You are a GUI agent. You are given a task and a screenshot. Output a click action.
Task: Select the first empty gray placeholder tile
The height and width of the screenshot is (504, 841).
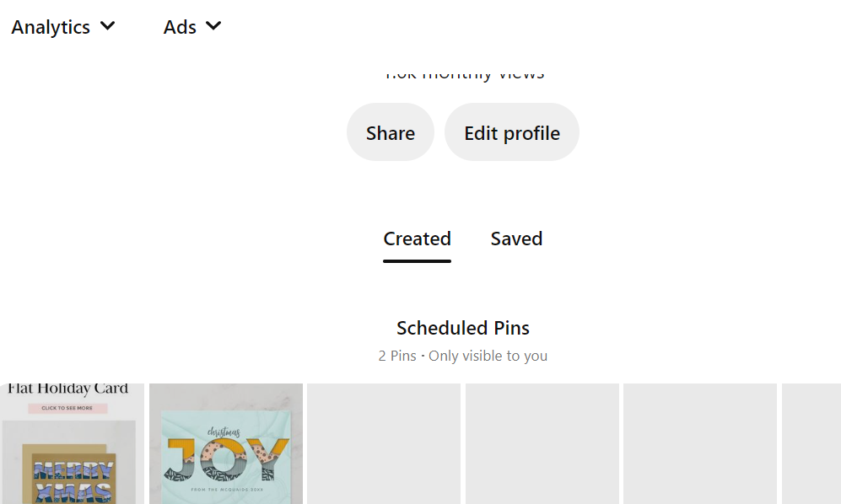(384, 443)
